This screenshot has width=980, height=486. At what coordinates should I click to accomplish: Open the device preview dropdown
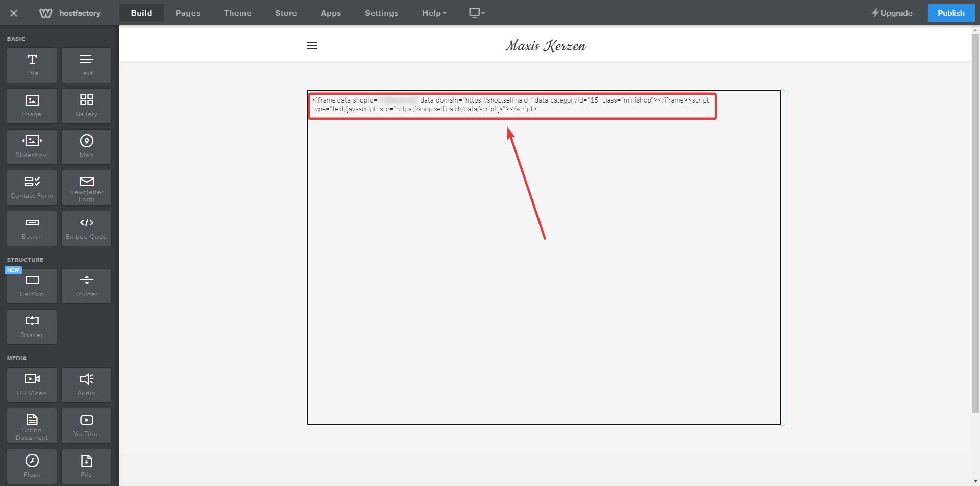[477, 13]
